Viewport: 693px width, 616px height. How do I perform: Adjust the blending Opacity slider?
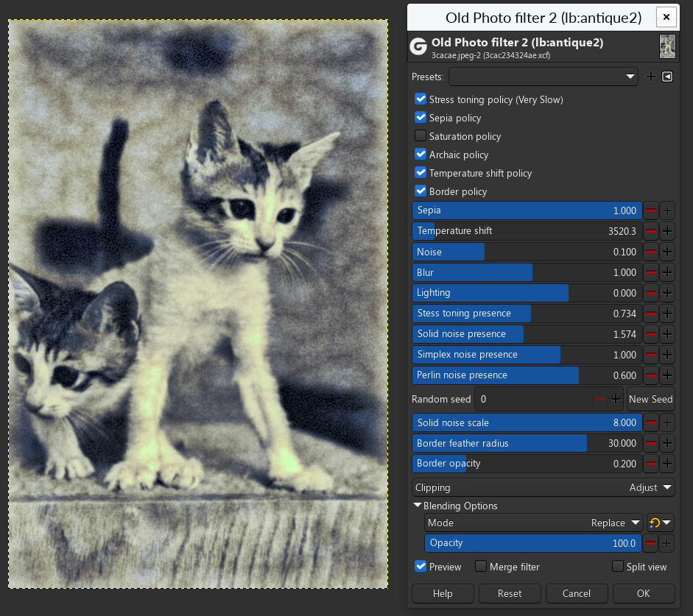click(533, 543)
